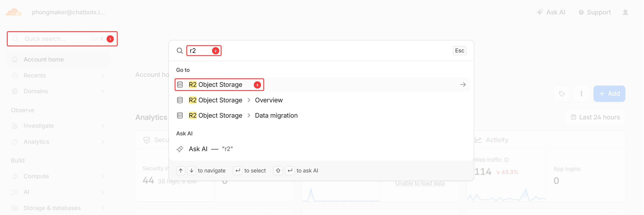Choose the Ask AI "r2" option
Image resolution: width=644 pixels, height=215 pixels.
(x=322, y=149)
